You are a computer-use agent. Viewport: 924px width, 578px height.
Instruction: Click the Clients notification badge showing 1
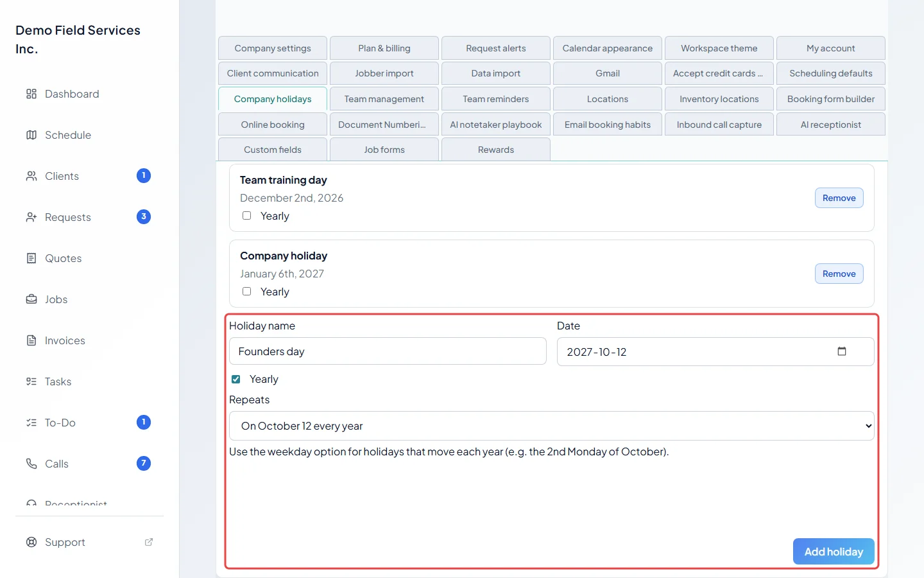(x=144, y=175)
